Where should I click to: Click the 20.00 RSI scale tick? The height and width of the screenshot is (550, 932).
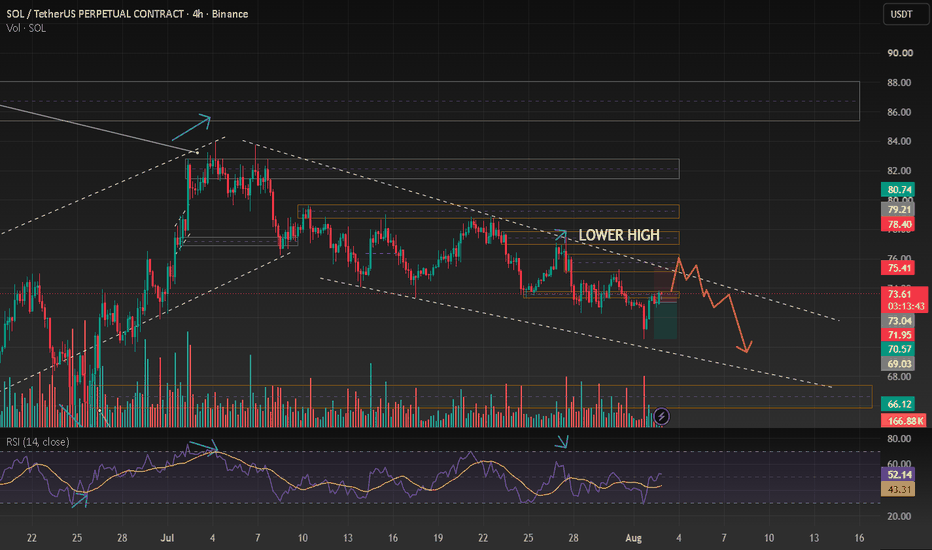[899, 516]
